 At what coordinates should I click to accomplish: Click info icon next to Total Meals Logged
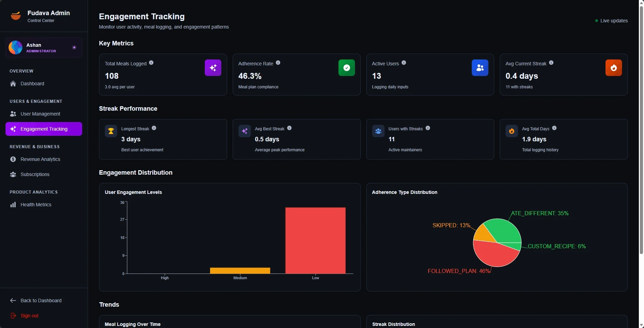[151, 63]
